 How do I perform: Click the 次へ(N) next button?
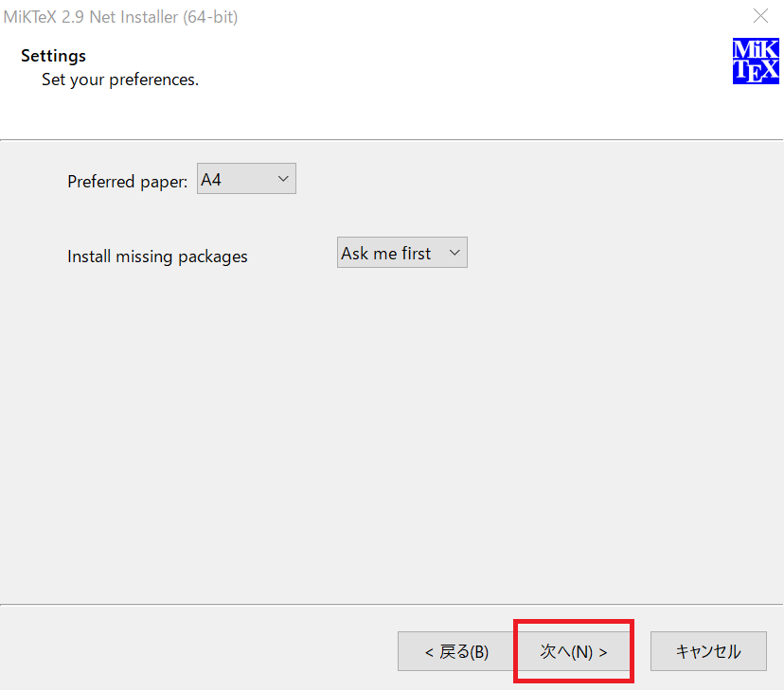pos(574,651)
